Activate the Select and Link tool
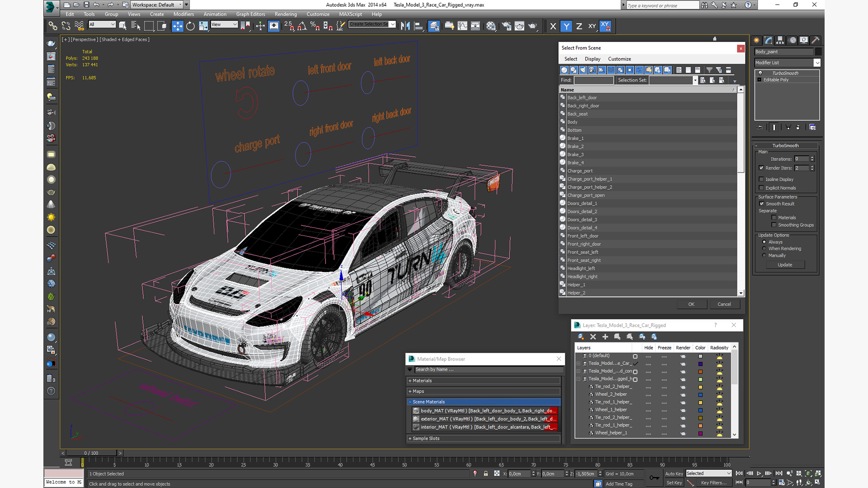 (x=53, y=26)
